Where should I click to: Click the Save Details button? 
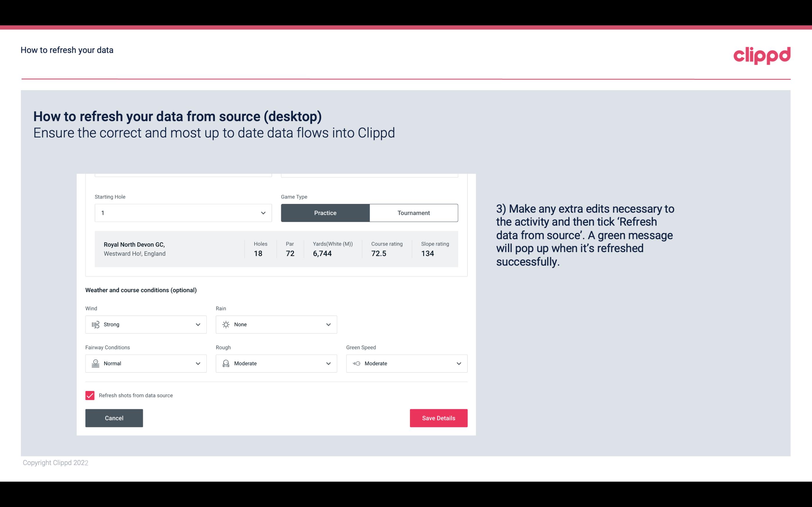pyautogui.click(x=438, y=418)
